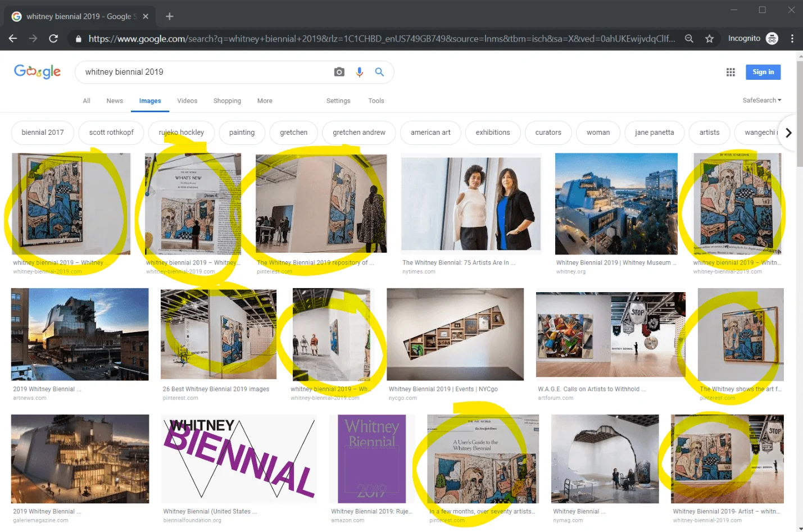Viewport: 803px width, 532px height.
Task: Switch to the News tab
Action: 115,101
